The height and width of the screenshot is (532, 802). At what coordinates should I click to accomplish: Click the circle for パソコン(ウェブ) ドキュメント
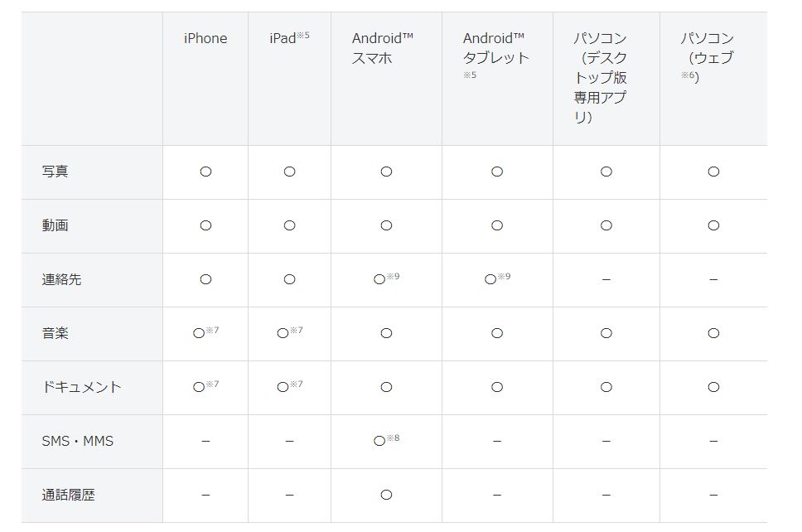click(x=713, y=387)
